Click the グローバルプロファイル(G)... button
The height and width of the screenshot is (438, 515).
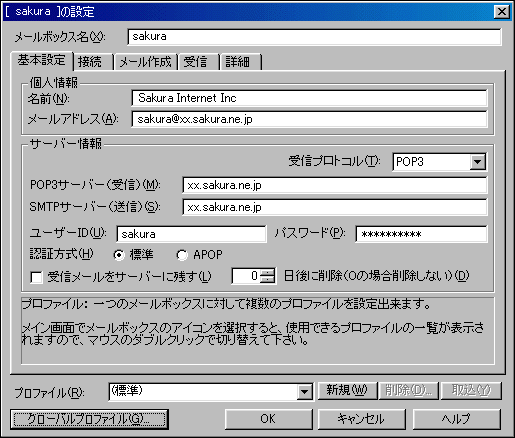[x=89, y=419]
